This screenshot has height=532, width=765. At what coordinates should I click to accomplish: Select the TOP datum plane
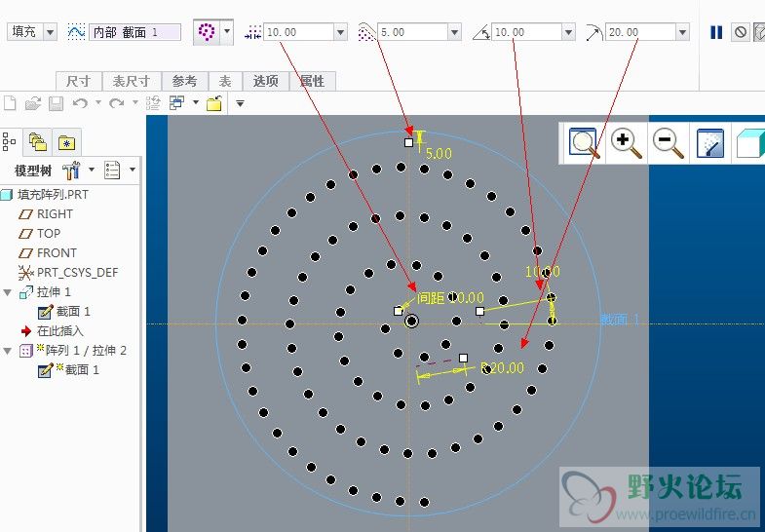click(49, 234)
